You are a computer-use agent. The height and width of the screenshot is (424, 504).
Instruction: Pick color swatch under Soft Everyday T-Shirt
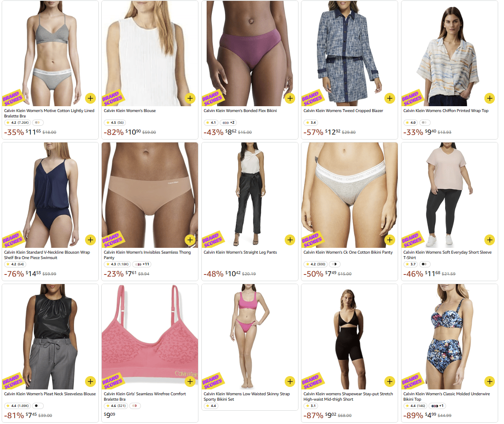[x=424, y=264]
